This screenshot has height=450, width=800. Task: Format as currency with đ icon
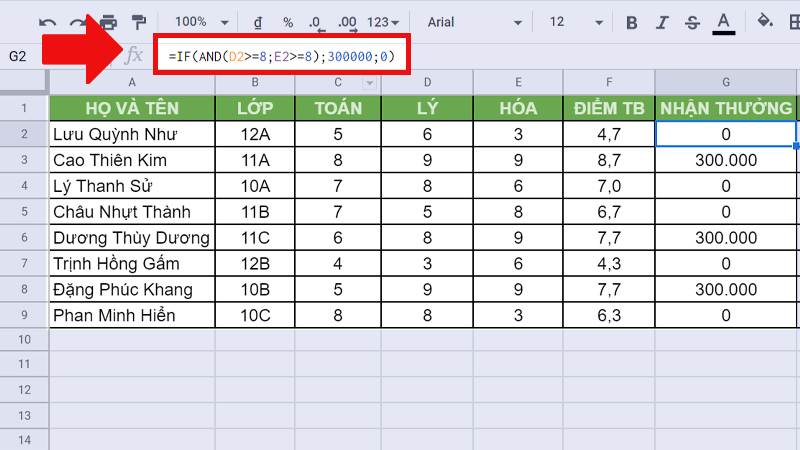pos(258,22)
